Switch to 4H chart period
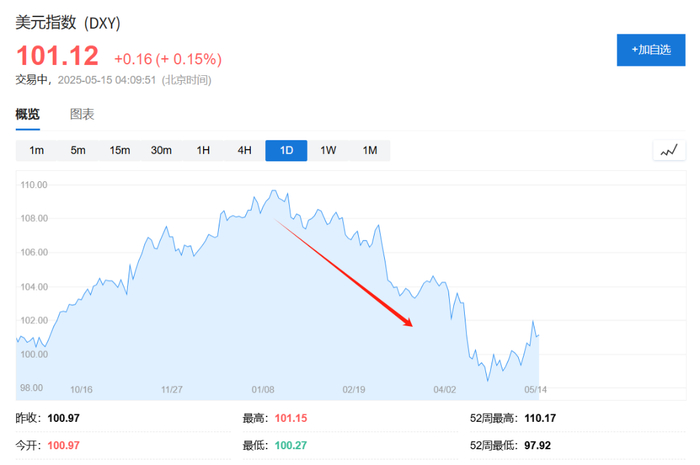 pos(244,151)
